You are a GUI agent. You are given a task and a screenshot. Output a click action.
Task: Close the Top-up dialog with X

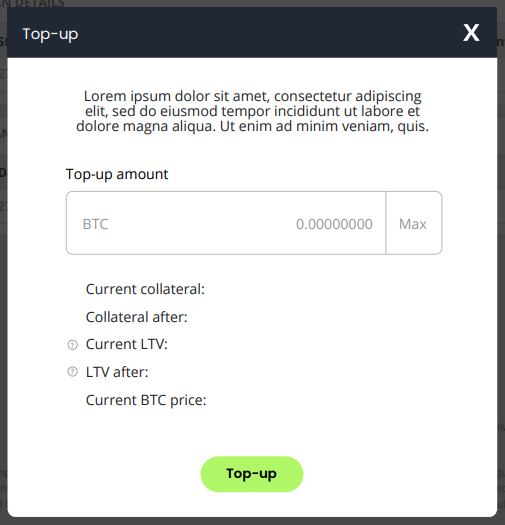(x=471, y=32)
